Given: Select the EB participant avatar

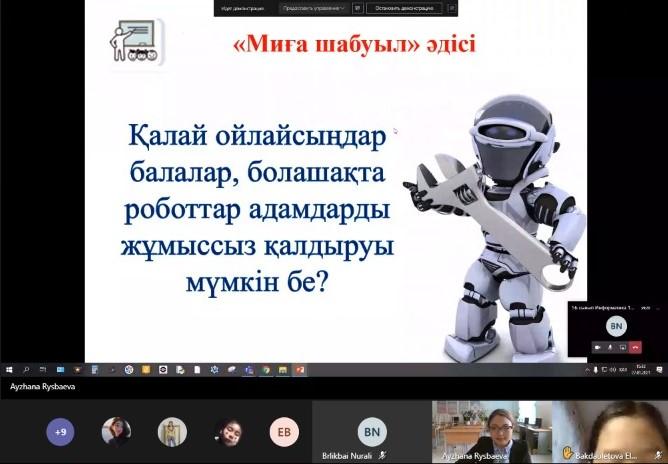Looking at the screenshot, I should point(284,432).
